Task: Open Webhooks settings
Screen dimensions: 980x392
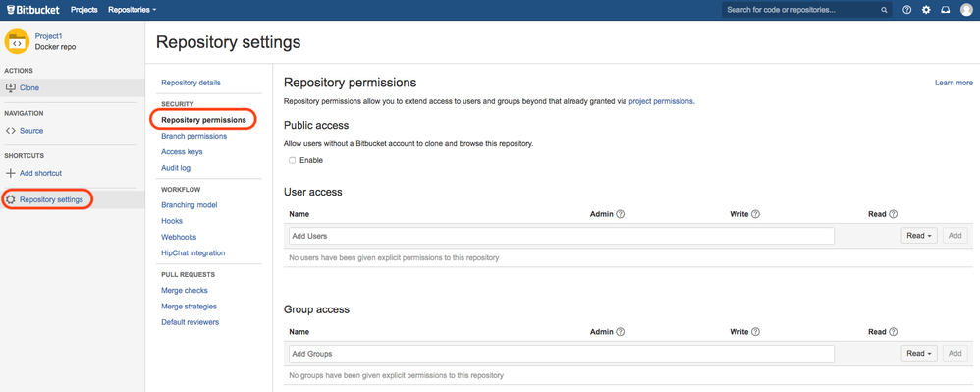Action: (x=179, y=238)
